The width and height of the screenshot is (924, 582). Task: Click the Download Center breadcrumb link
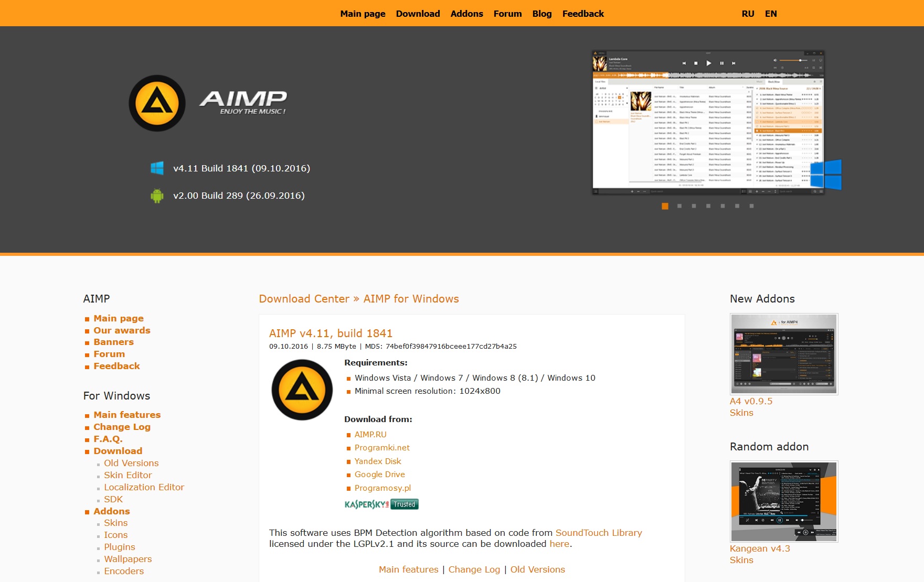[304, 299]
